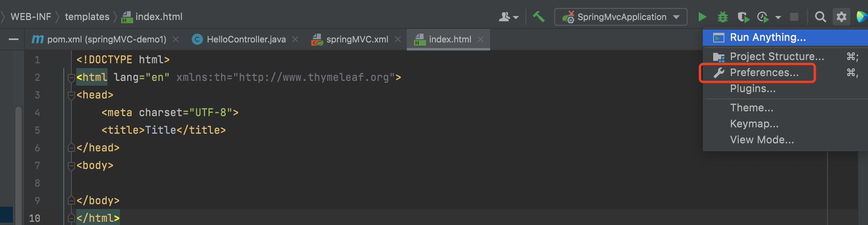Open the user account icon dropdown
This screenshot has width=868, height=225.
(x=508, y=17)
